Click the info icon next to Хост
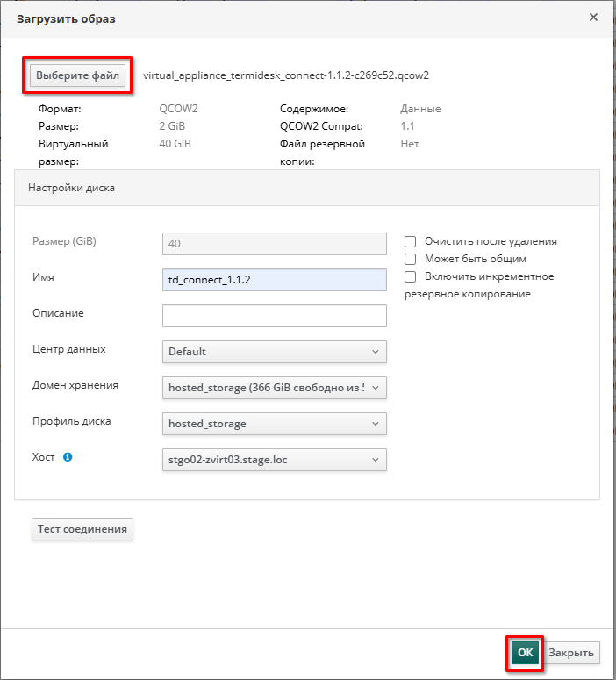Viewport: 616px width, 680px height. pyautogui.click(x=68, y=457)
